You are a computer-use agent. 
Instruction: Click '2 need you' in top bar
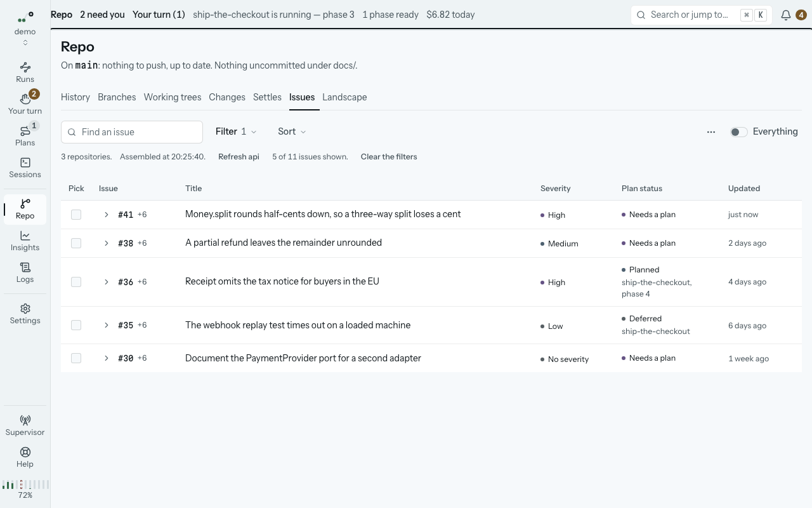[x=102, y=15]
